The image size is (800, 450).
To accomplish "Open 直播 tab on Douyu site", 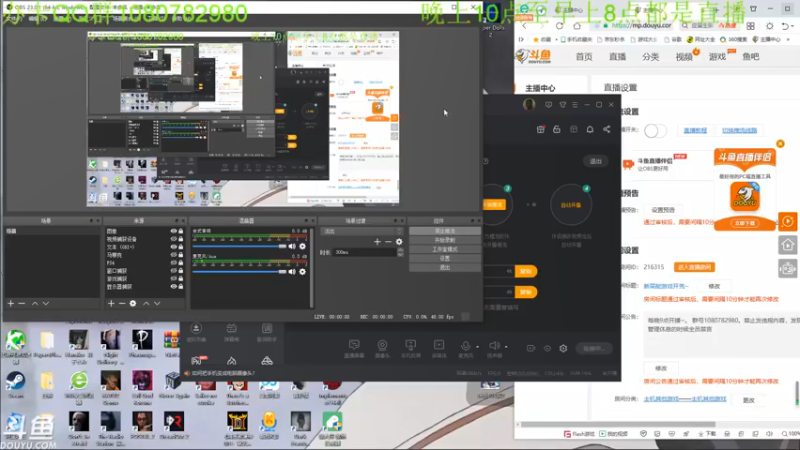I will pyautogui.click(x=617, y=57).
